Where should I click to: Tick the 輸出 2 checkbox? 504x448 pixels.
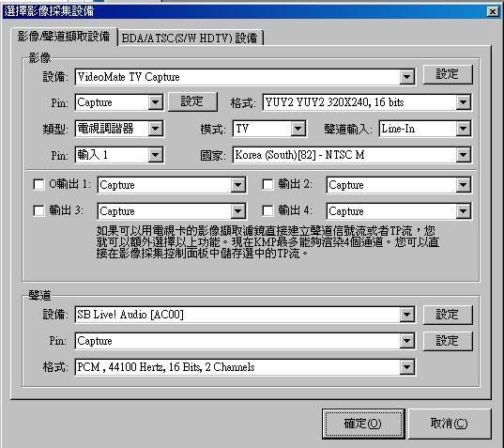267,185
